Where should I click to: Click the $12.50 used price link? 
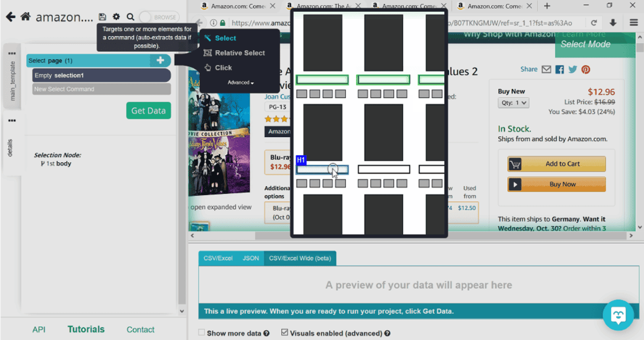(x=466, y=208)
